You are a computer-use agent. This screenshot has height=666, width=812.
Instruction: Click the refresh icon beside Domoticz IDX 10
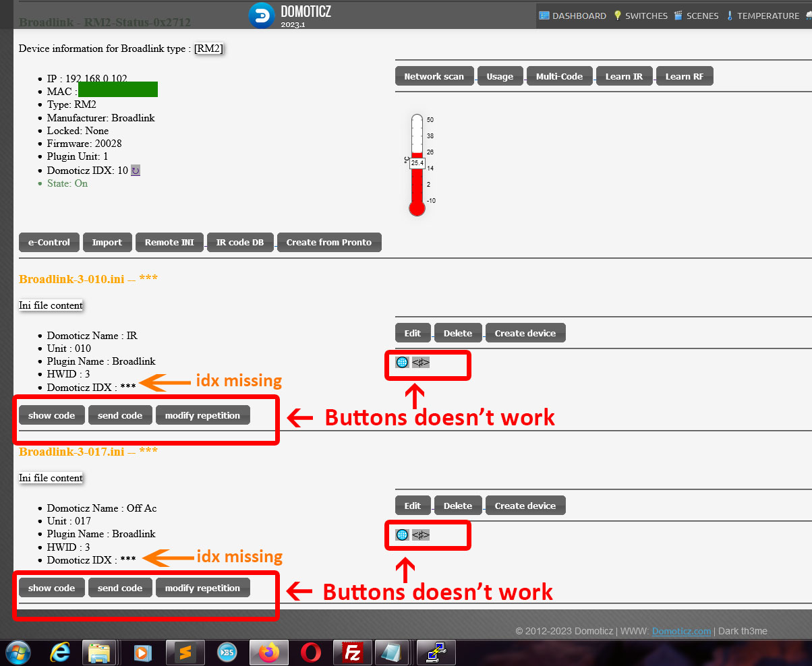(x=136, y=171)
